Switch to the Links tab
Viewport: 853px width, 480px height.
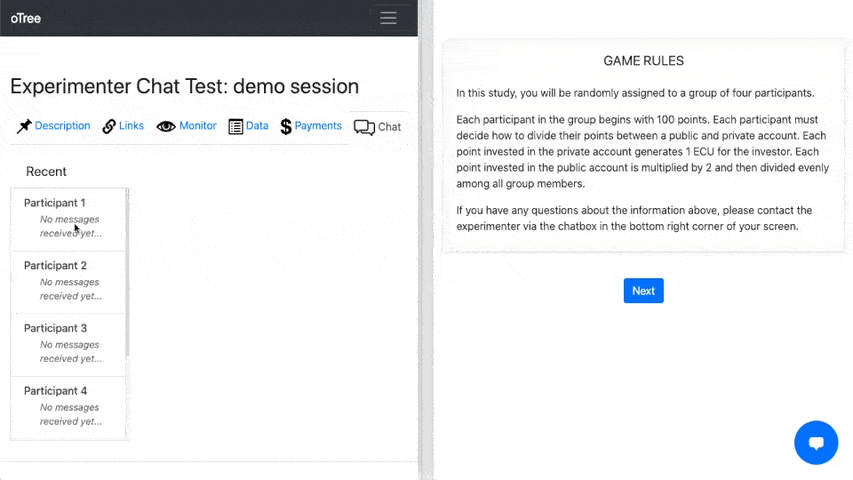click(131, 126)
